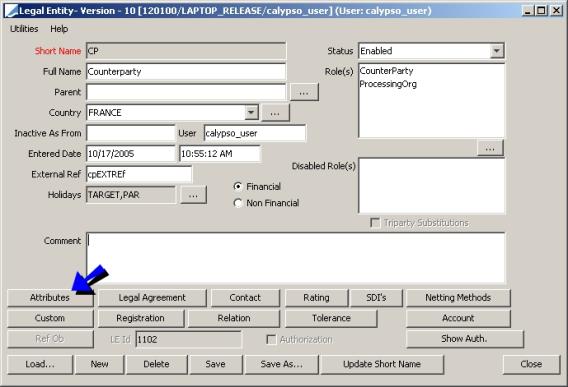
Task: Expand the Country dropdown arrow
Action: pyautogui.click(x=251, y=112)
